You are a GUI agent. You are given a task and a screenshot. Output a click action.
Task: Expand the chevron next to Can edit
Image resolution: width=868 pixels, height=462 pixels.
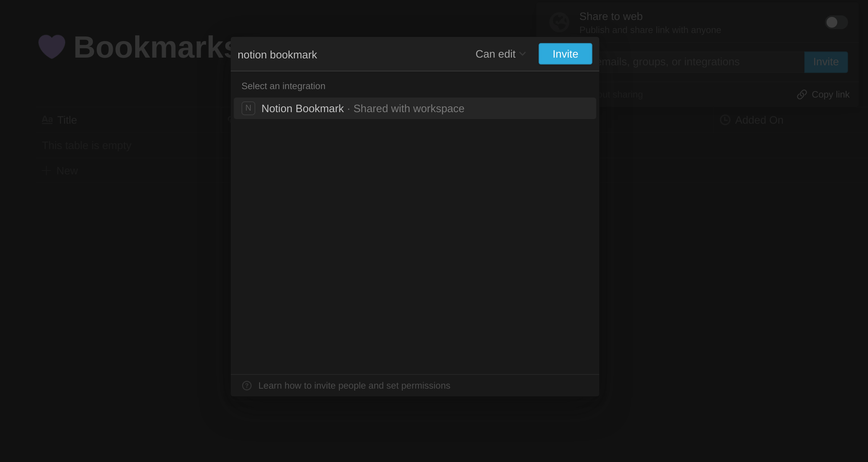click(x=523, y=54)
